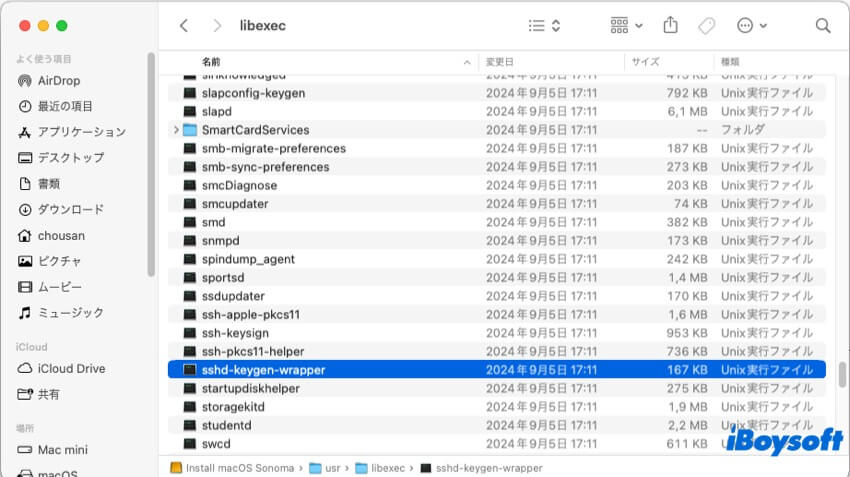This screenshot has height=477, width=850.
Task: Expand the SmartCardServices folder disclosure triangle
Action: pos(176,130)
